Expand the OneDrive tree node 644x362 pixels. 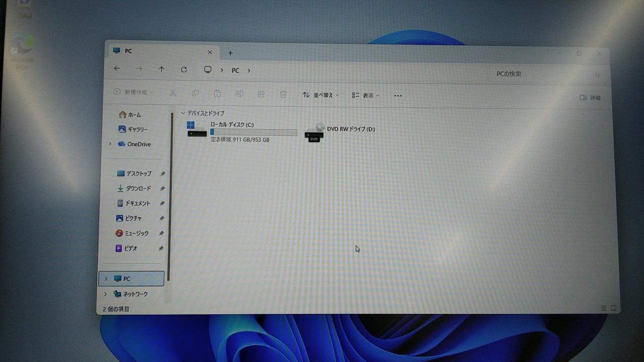pos(110,144)
